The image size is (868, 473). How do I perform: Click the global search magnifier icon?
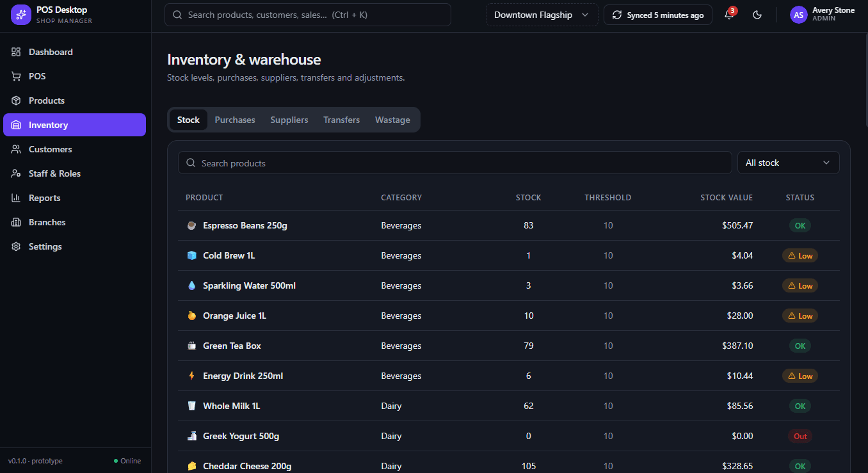177,15
